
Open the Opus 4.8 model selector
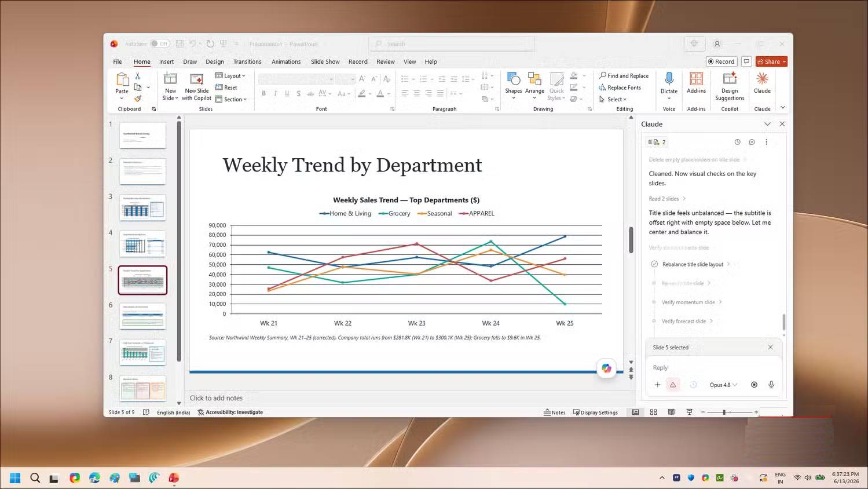coord(723,385)
